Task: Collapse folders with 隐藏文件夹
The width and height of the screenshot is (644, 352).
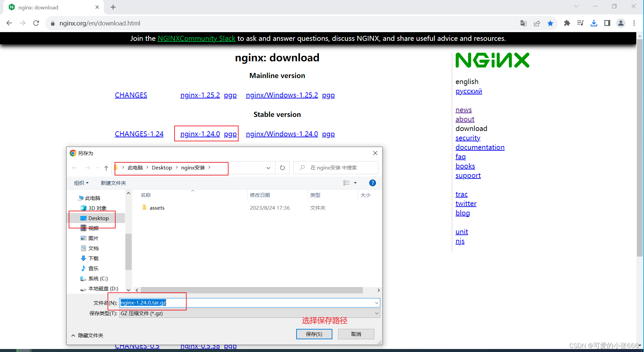Action: [x=87, y=335]
